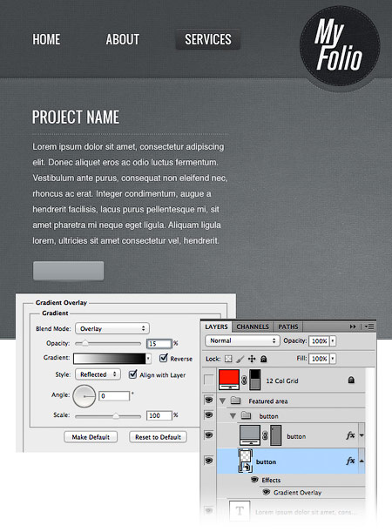Image resolution: width=392 pixels, height=532 pixels.
Task: Click the fx icon on button shape layer
Action: (350, 435)
